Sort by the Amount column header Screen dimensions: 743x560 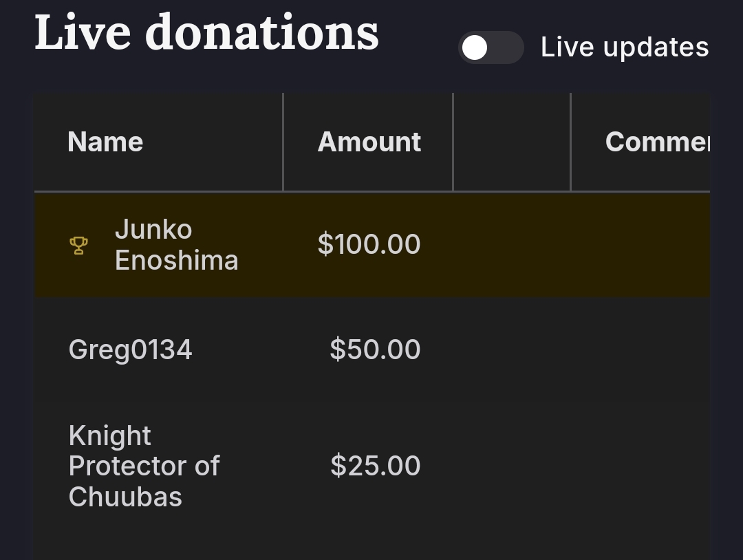click(369, 142)
